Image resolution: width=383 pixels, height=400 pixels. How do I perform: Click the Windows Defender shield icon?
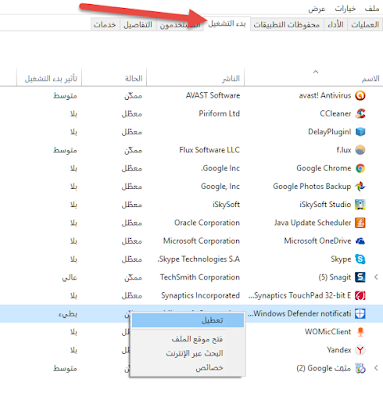tap(360, 313)
